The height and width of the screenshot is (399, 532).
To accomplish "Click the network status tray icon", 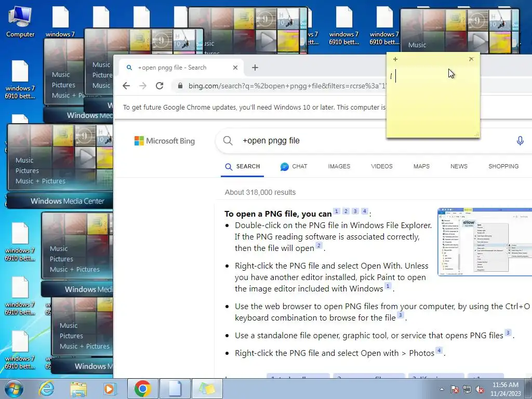I will [x=467, y=389].
